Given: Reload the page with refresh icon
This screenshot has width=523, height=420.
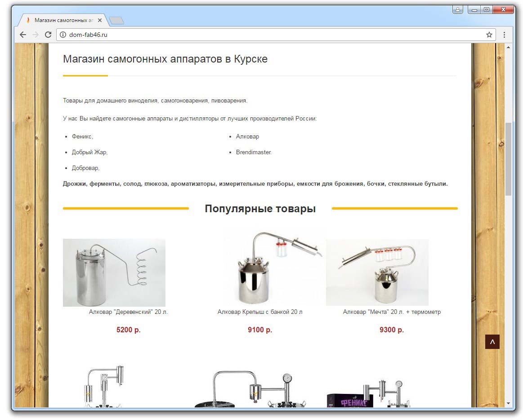Looking at the screenshot, I should pyautogui.click(x=48, y=35).
